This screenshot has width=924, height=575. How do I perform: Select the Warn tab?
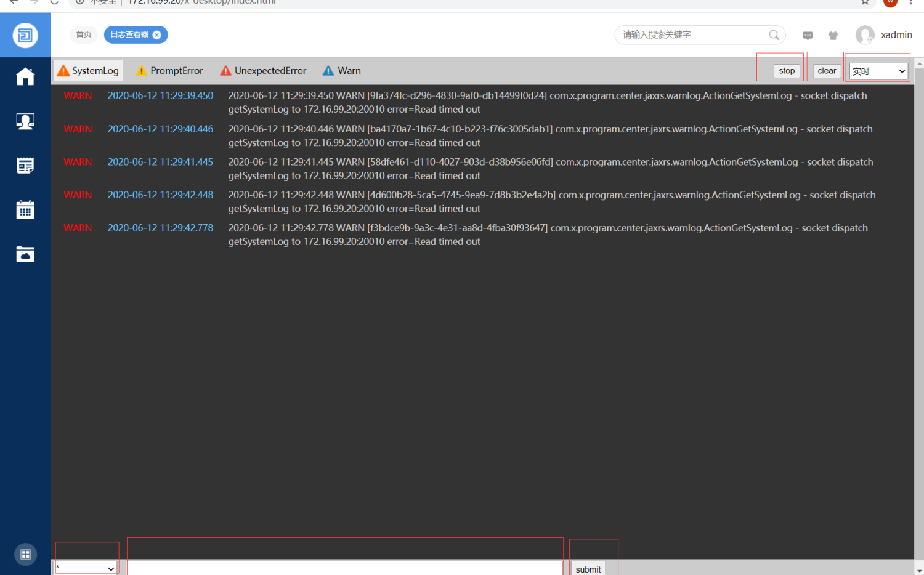click(342, 71)
